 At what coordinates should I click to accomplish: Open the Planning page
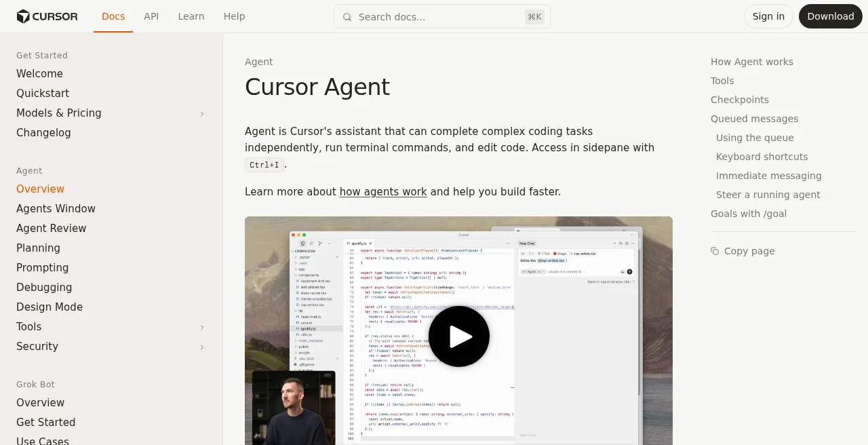pyautogui.click(x=38, y=248)
